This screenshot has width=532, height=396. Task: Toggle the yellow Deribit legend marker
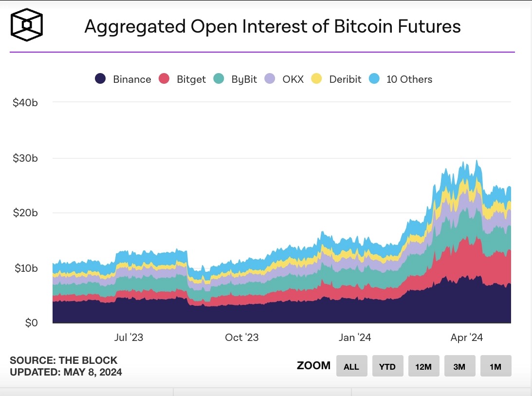pyautogui.click(x=316, y=78)
